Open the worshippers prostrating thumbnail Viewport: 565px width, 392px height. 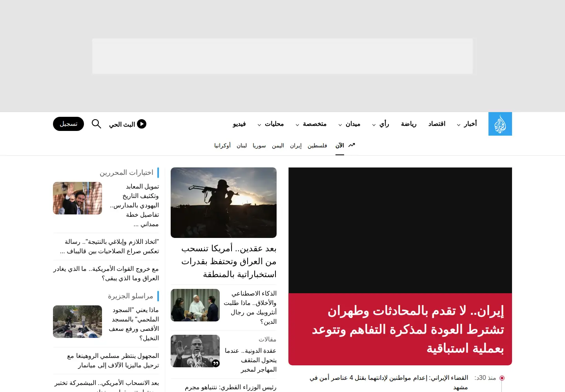pos(77,321)
